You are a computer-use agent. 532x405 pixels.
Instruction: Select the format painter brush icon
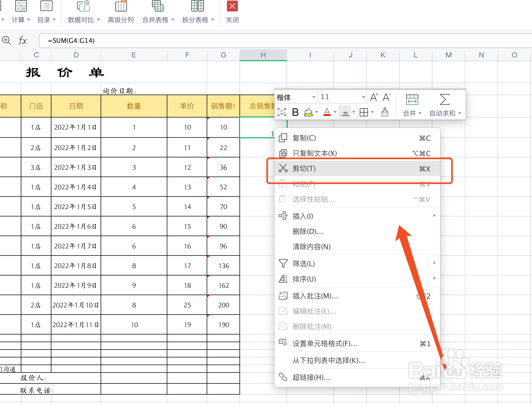pyautogui.click(x=385, y=112)
